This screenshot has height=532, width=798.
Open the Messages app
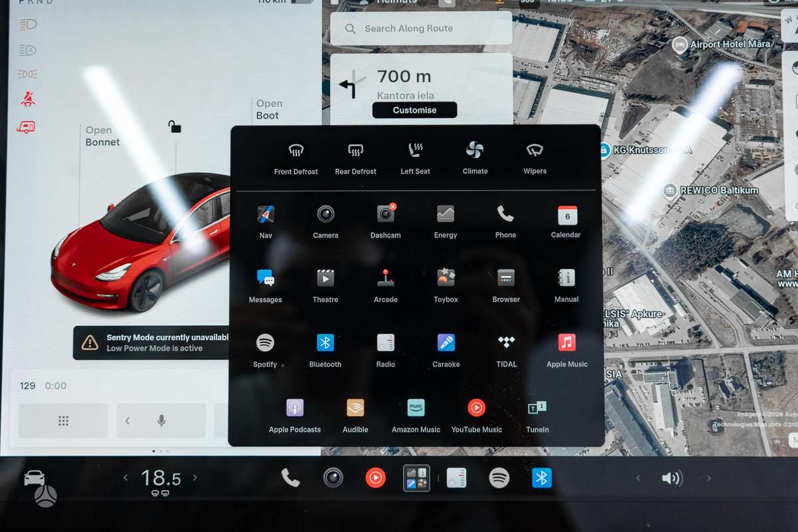pyautogui.click(x=265, y=286)
